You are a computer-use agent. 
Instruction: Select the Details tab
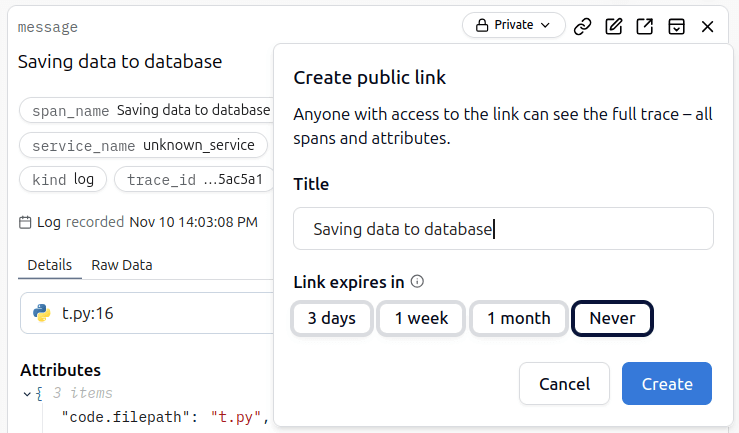(49, 265)
